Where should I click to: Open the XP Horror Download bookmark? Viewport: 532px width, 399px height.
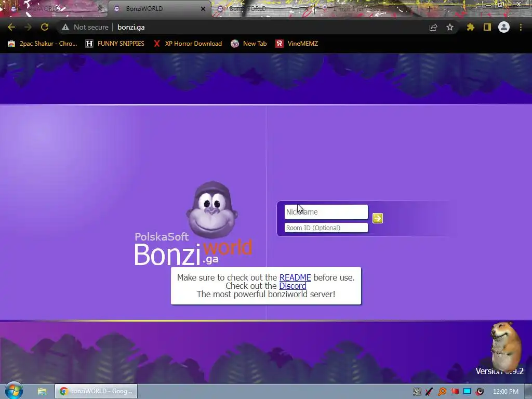coord(188,44)
